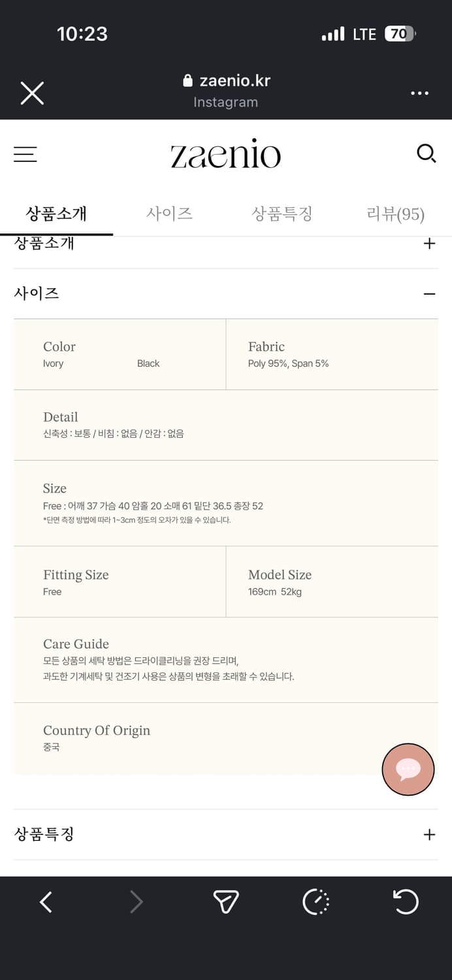Tap the forward navigation arrow
This screenshot has height=980, width=452.
[135, 902]
